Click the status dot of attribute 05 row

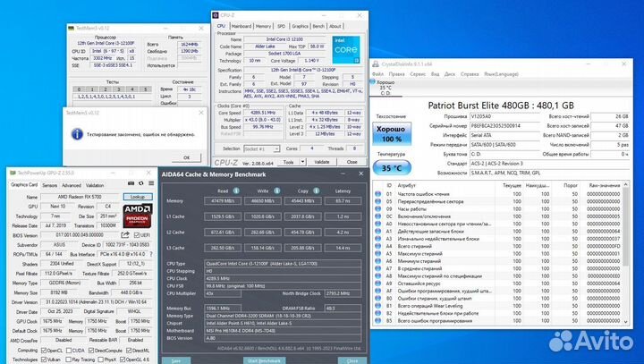tap(377, 201)
